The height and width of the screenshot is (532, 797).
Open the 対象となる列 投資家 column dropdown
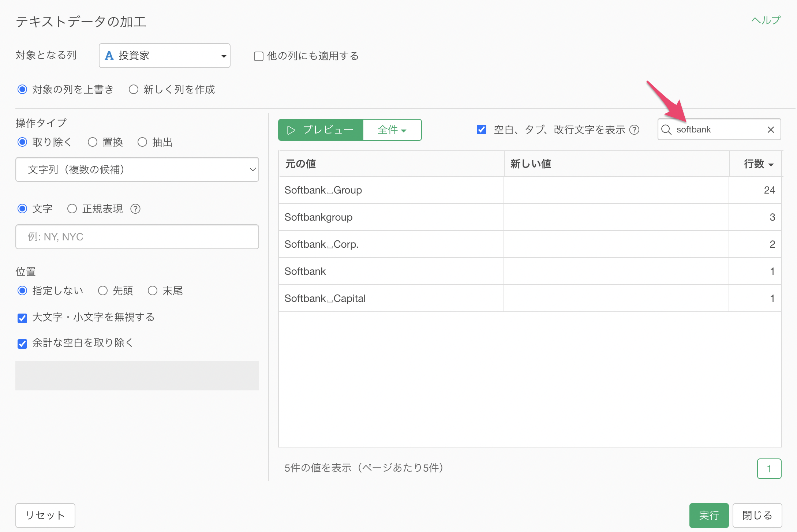coord(165,56)
